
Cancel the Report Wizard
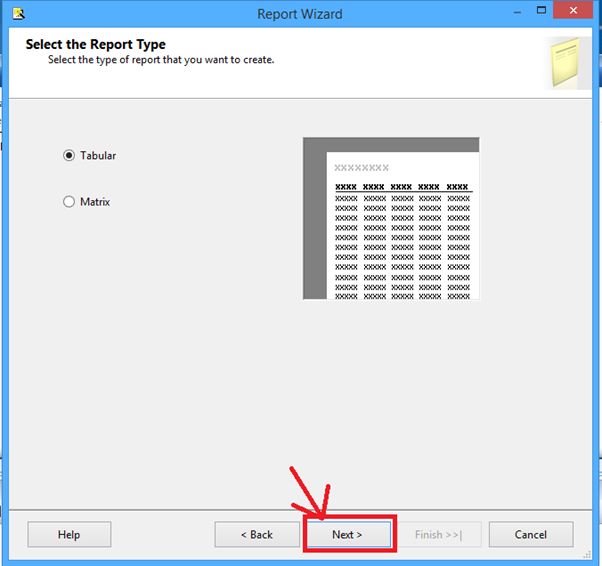[531, 534]
